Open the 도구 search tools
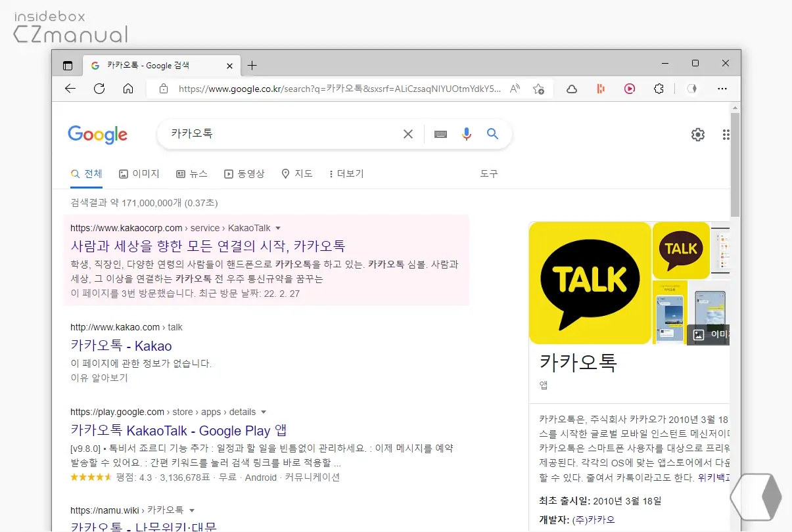This screenshot has height=532, width=792. coord(489,174)
